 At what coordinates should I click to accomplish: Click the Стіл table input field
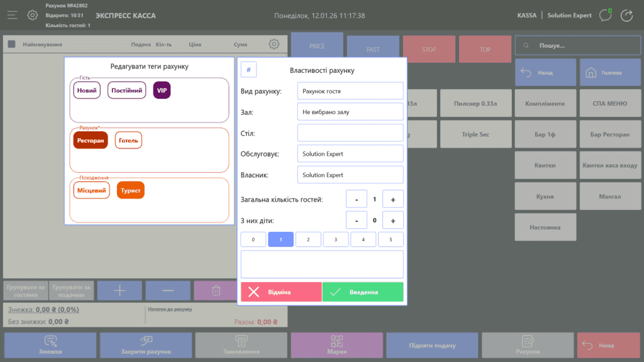coord(350,133)
